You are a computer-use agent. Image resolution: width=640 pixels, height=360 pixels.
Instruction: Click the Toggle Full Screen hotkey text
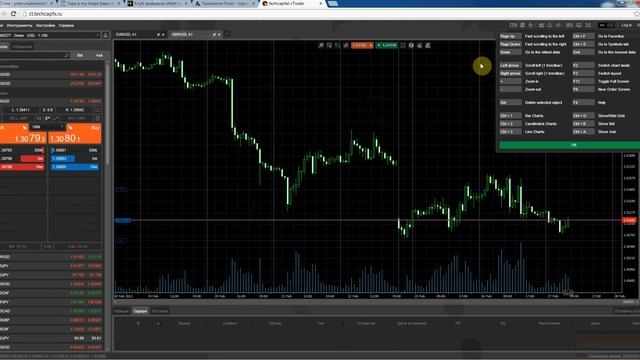click(613, 81)
